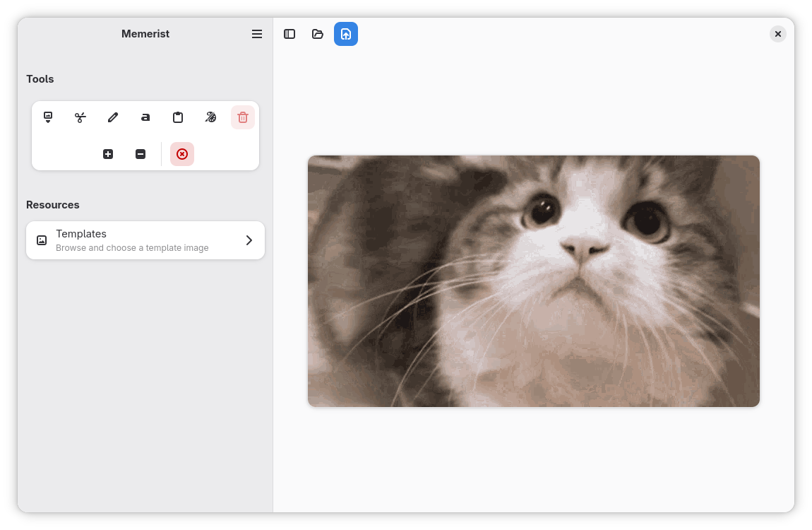Click the blue export image button

[346, 34]
